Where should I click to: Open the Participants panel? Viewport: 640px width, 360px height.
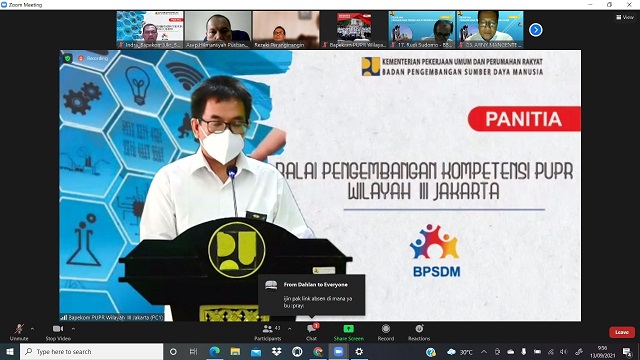coord(268,332)
